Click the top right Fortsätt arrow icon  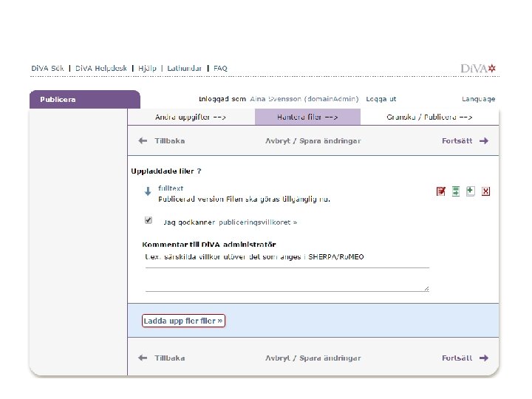pos(484,140)
